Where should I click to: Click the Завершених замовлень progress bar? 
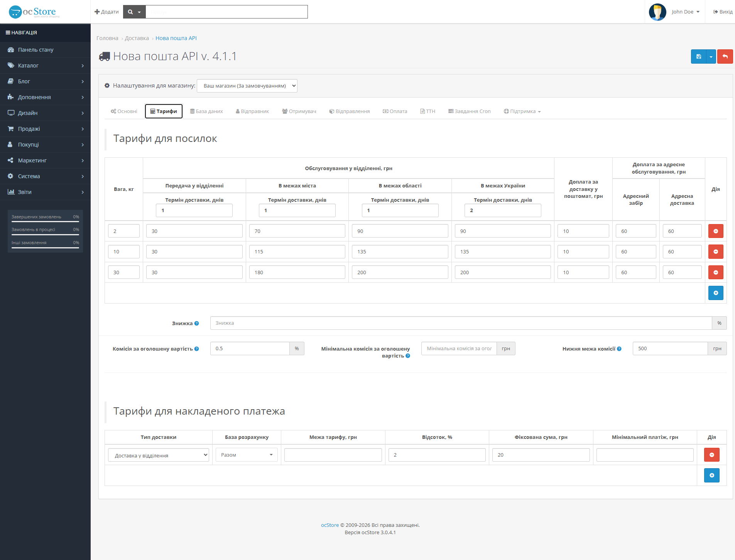(45, 222)
